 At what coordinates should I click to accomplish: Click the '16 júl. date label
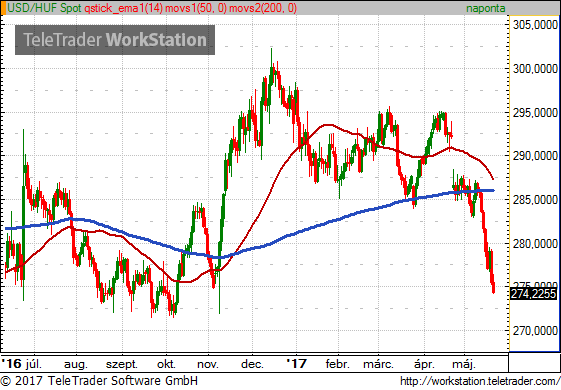pos(21,364)
